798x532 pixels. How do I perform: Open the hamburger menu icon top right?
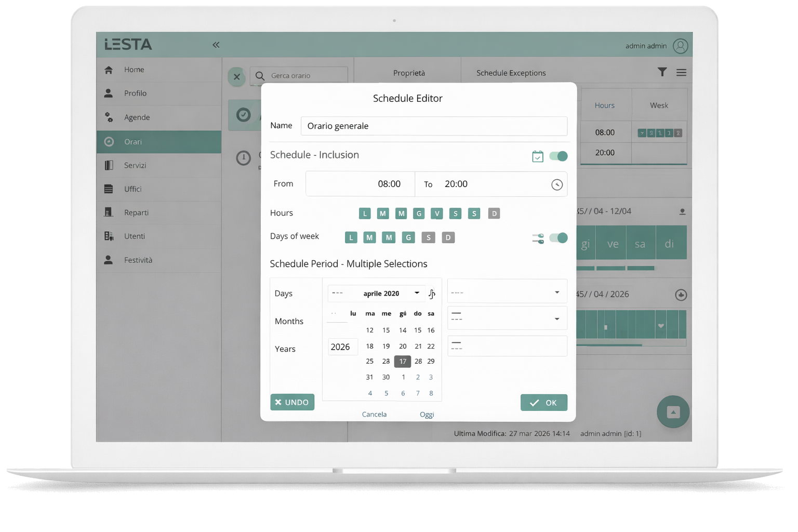[682, 72]
